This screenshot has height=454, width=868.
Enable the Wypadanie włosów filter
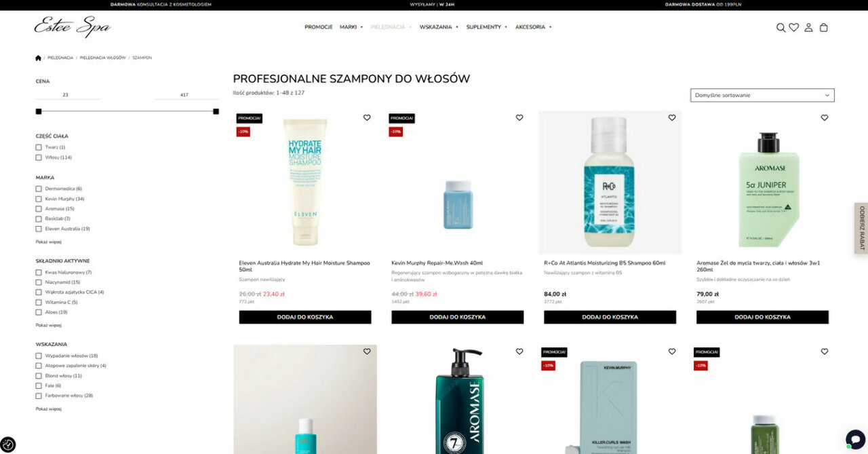(39, 356)
